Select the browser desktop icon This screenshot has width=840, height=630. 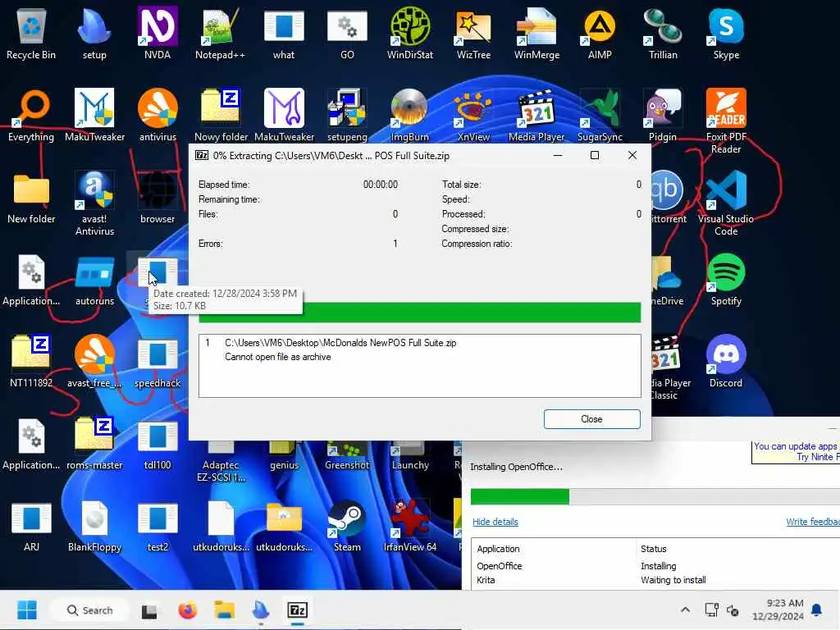[157, 197]
